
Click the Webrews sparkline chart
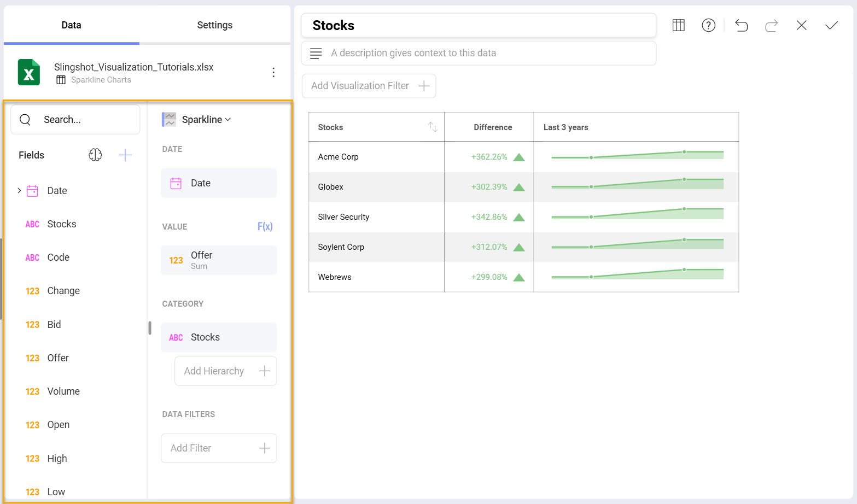638,274
